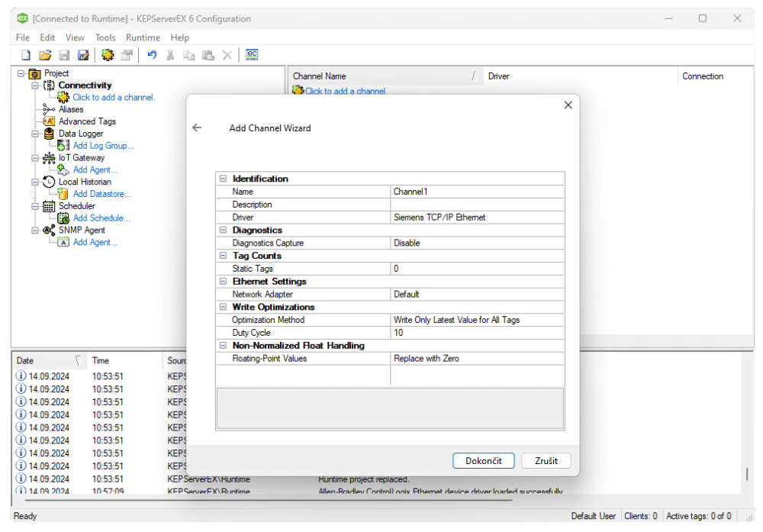Launch the Quick Client (QC) icon
763x532 pixels.
[252, 55]
